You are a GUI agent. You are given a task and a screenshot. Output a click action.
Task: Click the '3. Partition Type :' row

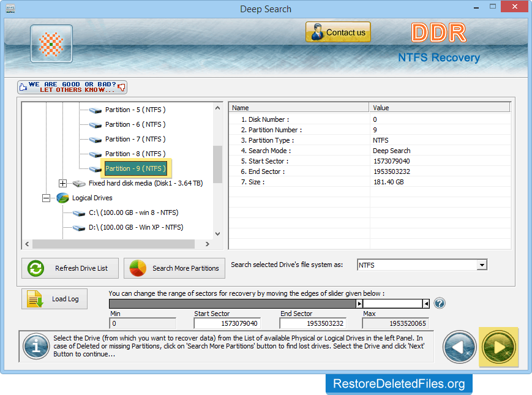point(370,140)
